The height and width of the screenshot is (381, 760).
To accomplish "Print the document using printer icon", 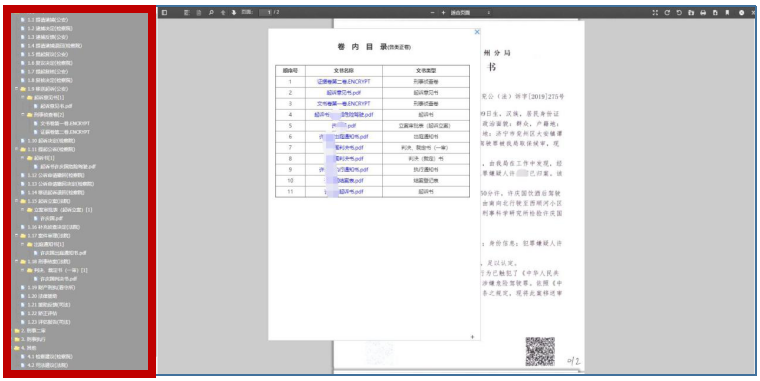I will [703, 13].
